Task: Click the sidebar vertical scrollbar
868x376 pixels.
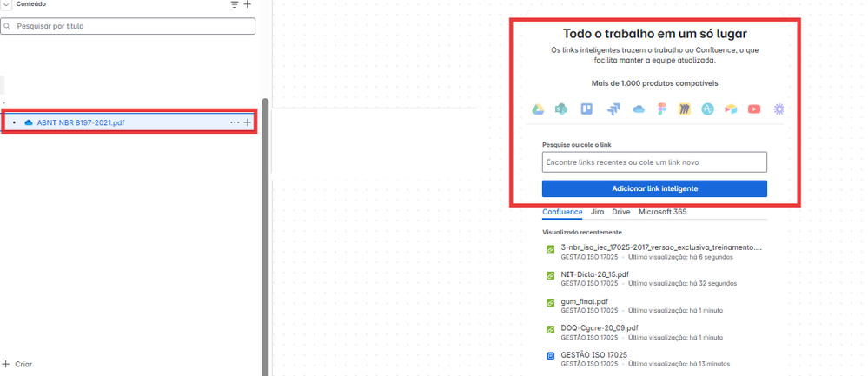Action: click(x=265, y=237)
